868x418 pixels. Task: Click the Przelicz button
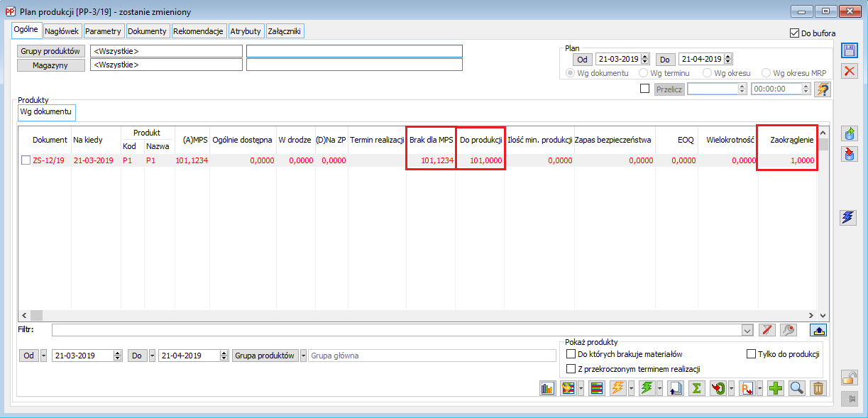669,89
